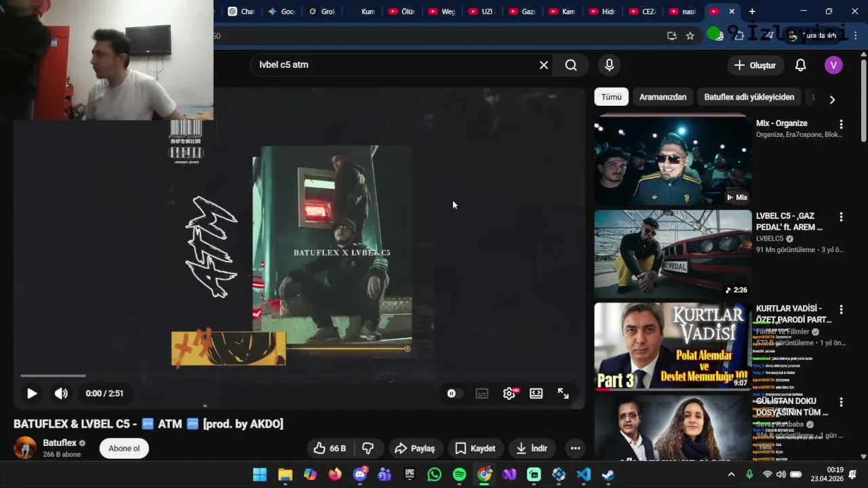Image resolution: width=868 pixels, height=488 pixels.
Task: Open Epic Games Launcher in taskbar
Action: [410, 474]
